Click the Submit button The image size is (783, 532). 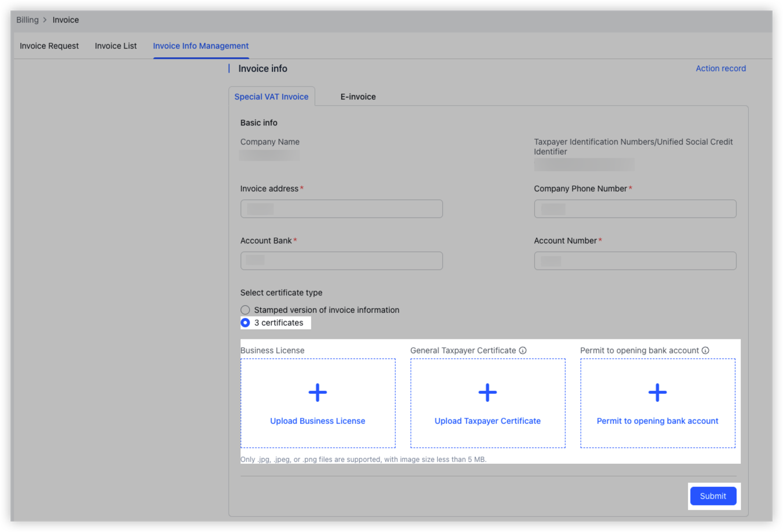pos(713,496)
